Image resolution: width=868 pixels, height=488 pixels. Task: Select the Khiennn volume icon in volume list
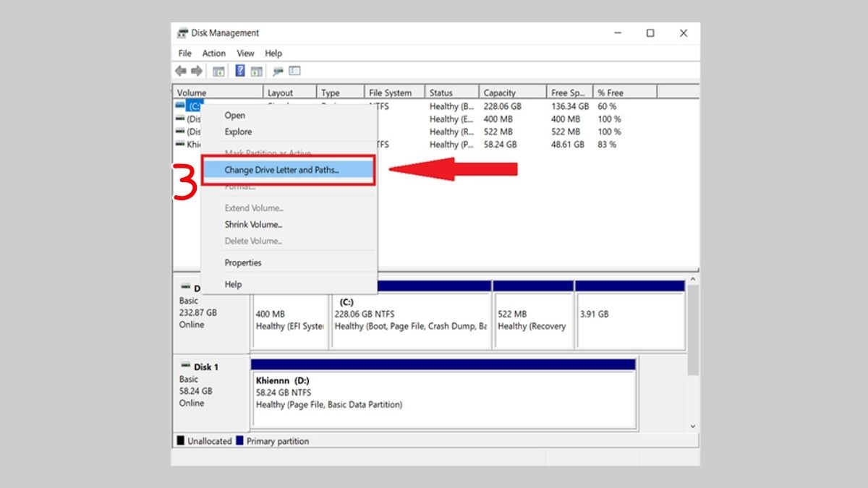[x=180, y=145]
